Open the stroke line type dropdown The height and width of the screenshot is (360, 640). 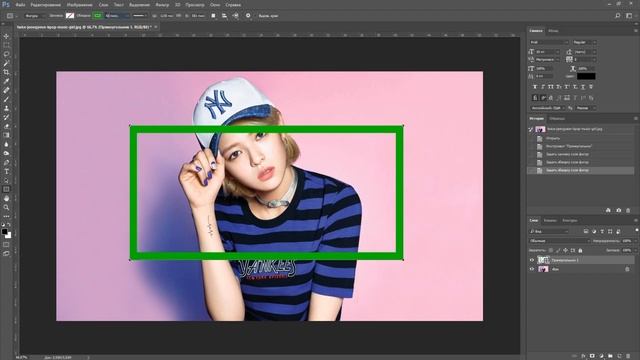pyautogui.click(x=140, y=16)
